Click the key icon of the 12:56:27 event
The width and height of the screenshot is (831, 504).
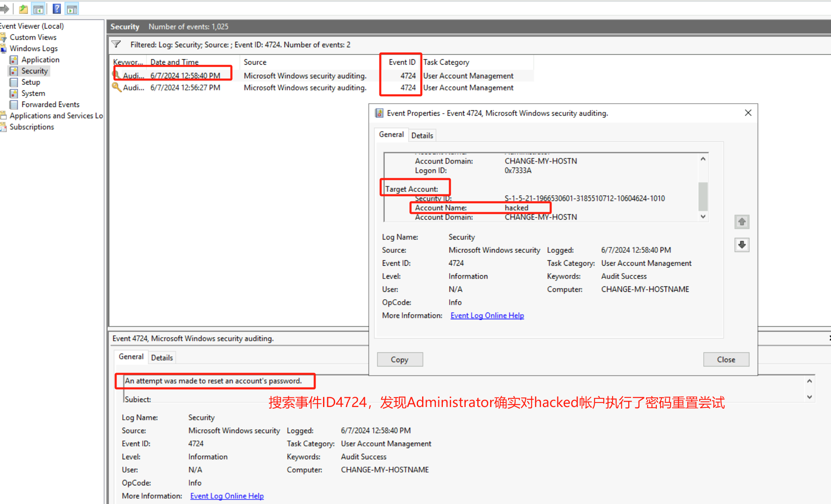point(117,87)
